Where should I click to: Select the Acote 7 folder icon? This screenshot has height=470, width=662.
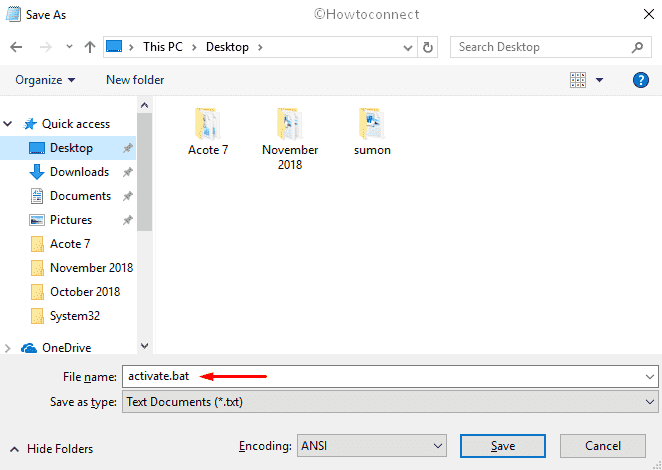[207, 124]
